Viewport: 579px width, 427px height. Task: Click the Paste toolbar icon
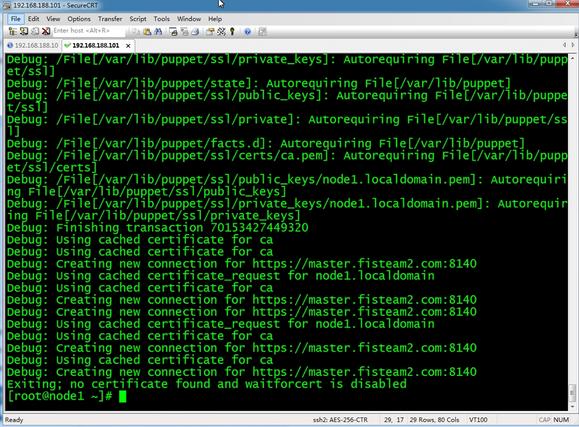(x=147, y=32)
